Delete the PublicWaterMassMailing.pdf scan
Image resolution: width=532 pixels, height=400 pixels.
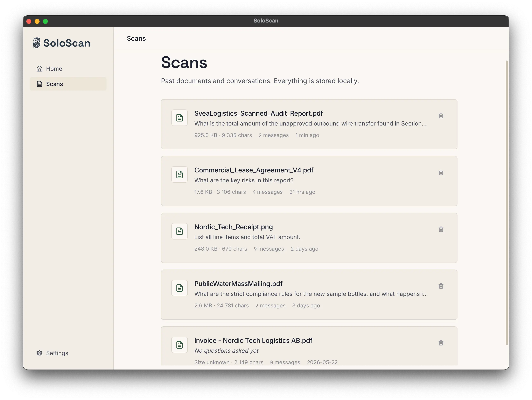tap(441, 286)
